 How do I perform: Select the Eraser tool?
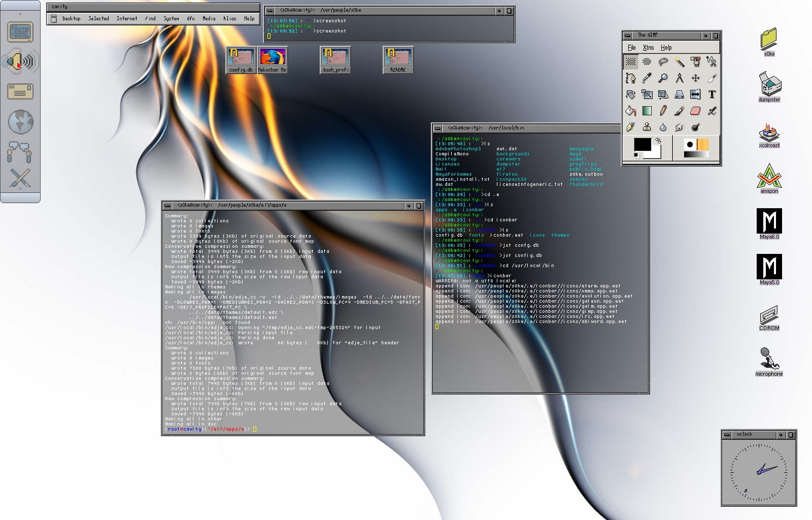(695, 111)
